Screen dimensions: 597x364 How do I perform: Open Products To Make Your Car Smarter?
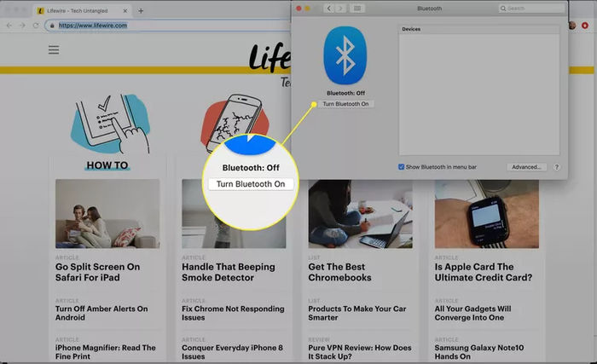click(x=357, y=313)
